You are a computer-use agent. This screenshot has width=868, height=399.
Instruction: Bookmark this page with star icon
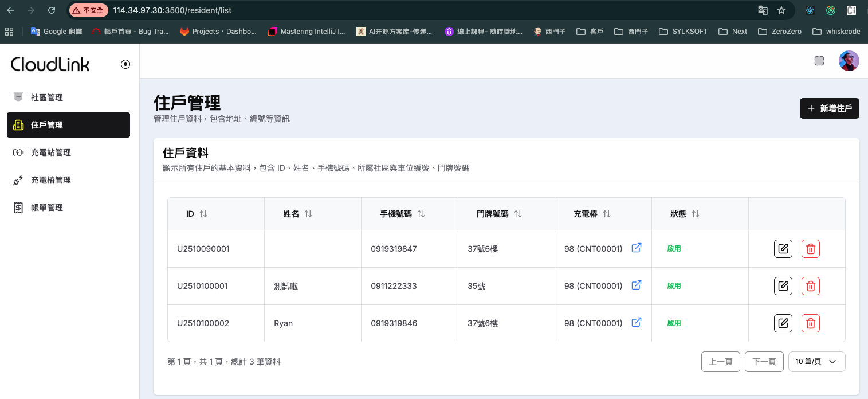point(781,10)
